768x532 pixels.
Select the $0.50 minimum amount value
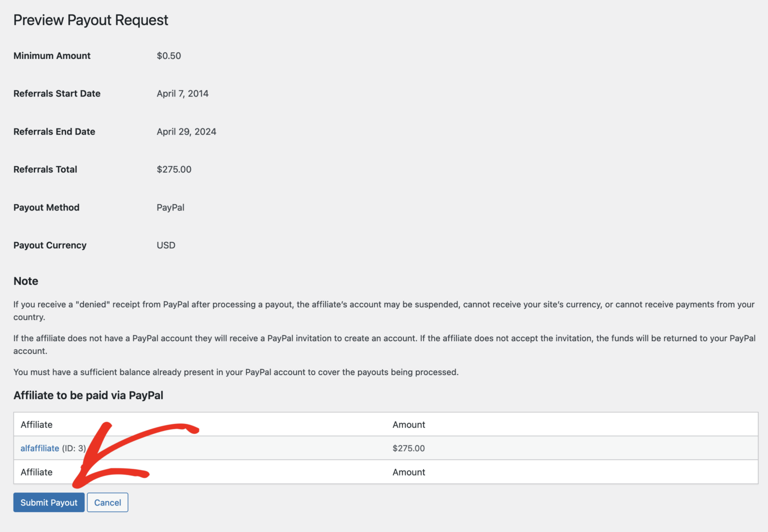[169, 55]
